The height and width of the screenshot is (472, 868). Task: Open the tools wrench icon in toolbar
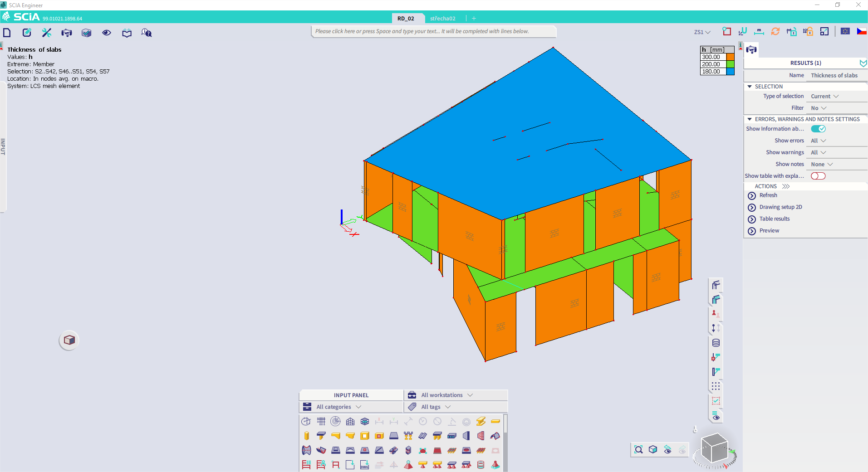point(47,33)
